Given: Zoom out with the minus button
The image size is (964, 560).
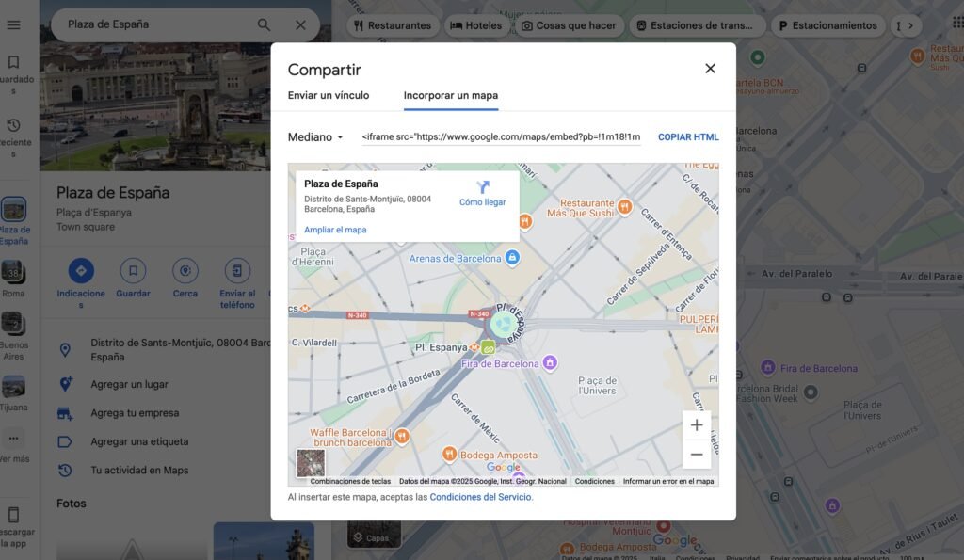Looking at the screenshot, I should (696, 455).
